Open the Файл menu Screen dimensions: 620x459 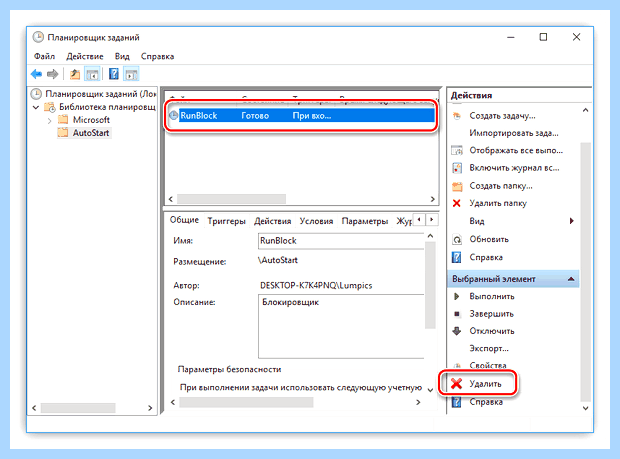point(44,56)
